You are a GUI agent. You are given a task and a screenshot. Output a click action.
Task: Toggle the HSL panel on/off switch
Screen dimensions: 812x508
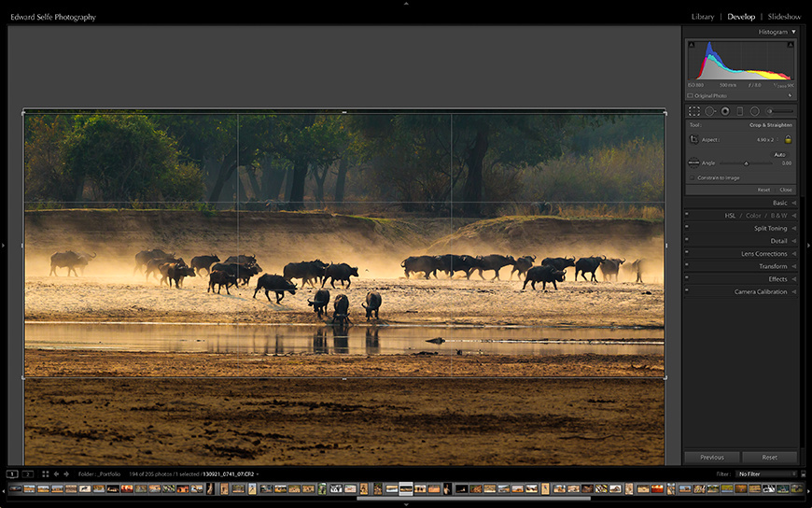pos(687,214)
